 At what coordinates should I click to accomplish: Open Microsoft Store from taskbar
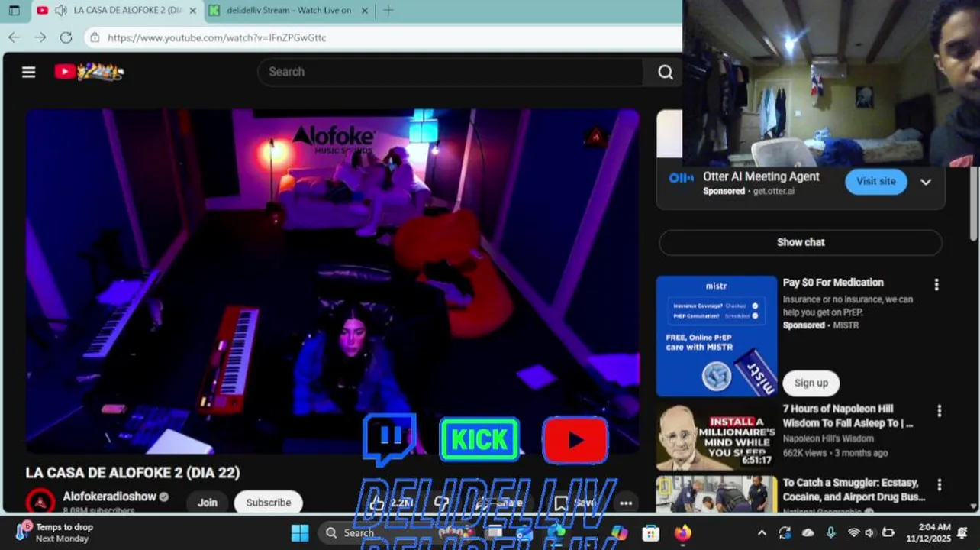pos(650,532)
